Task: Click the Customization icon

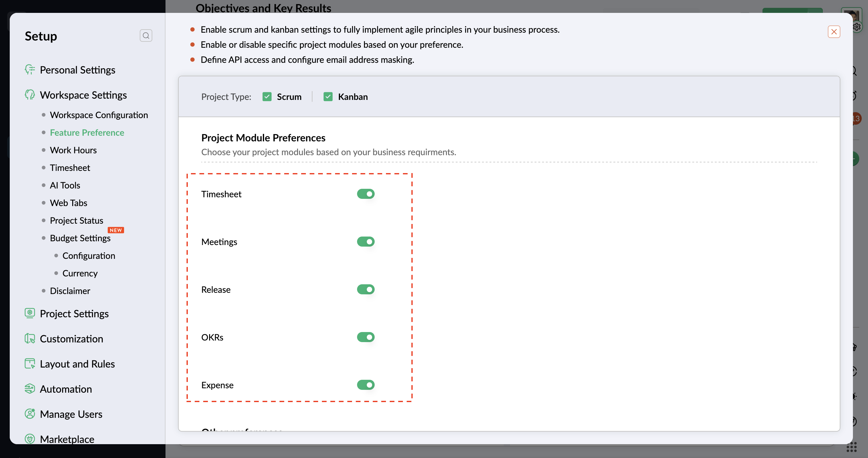Action: coord(30,338)
